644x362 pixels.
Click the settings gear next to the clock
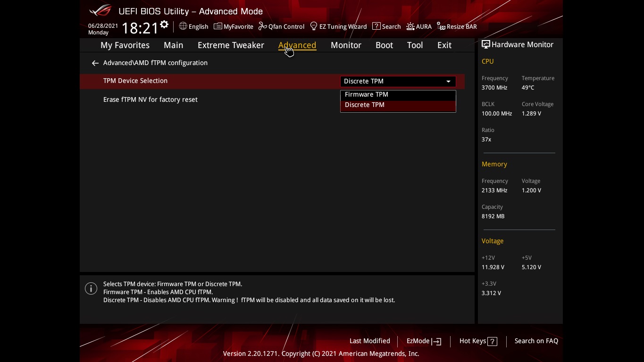pyautogui.click(x=164, y=25)
